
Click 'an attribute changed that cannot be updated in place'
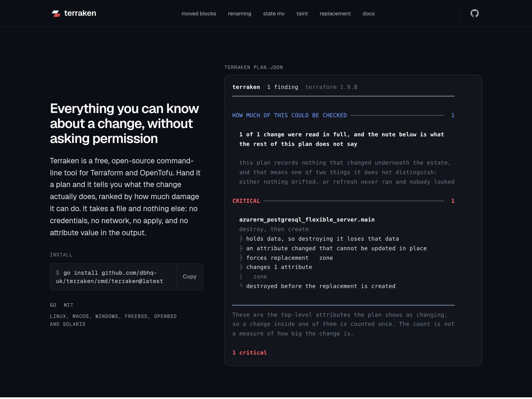coord(336,248)
